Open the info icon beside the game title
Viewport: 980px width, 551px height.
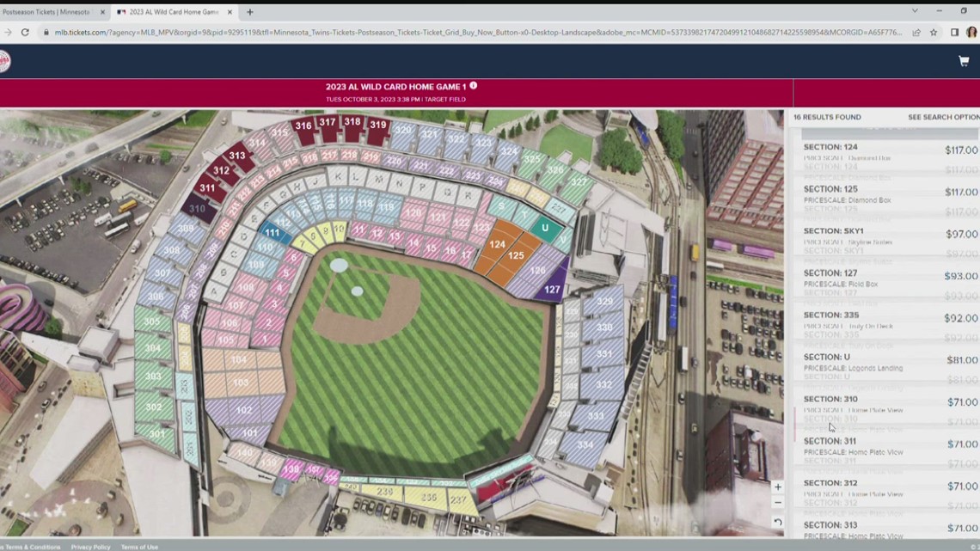click(x=473, y=86)
